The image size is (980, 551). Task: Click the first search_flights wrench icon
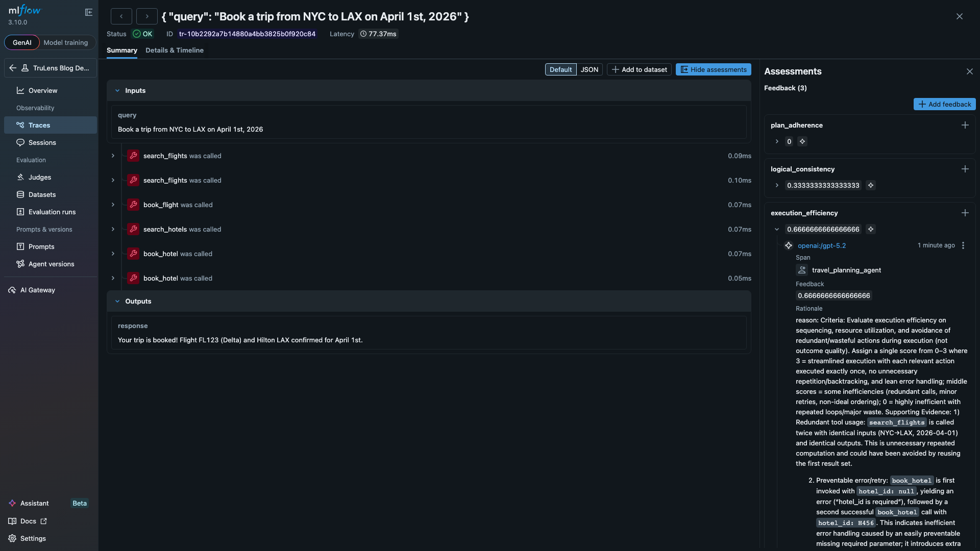pyautogui.click(x=133, y=156)
